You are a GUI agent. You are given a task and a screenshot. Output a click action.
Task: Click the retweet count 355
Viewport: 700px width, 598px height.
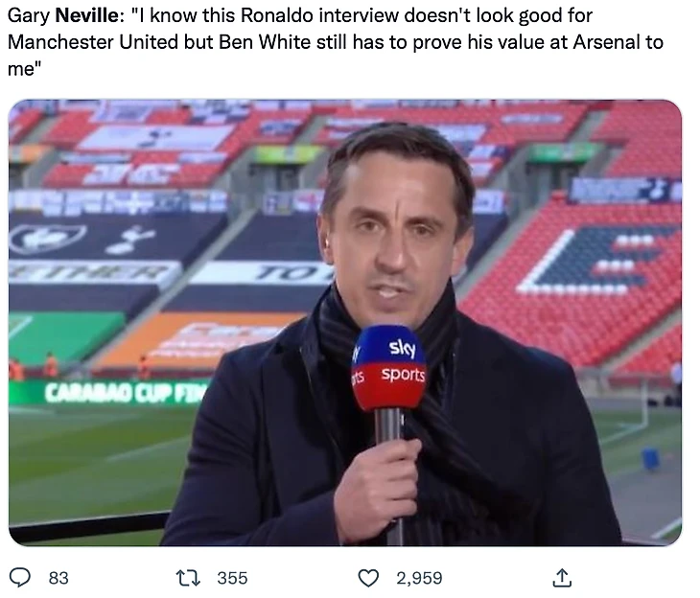point(232,578)
